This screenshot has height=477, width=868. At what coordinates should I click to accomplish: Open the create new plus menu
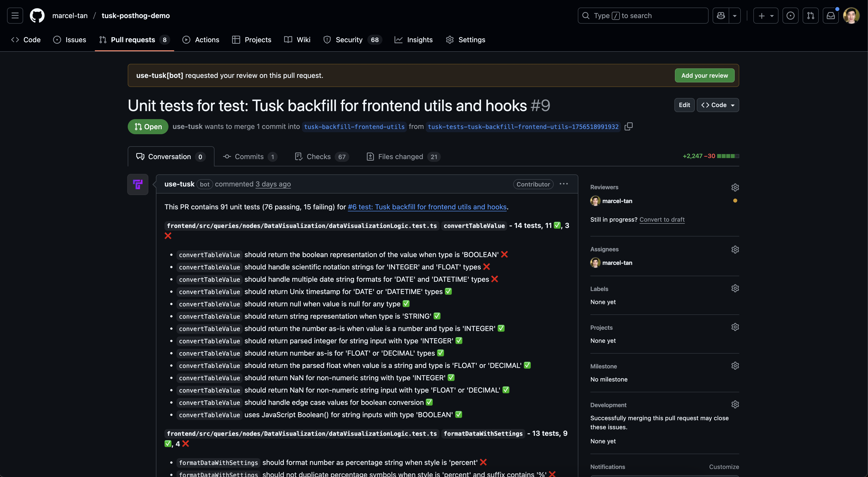click(766, 16)
